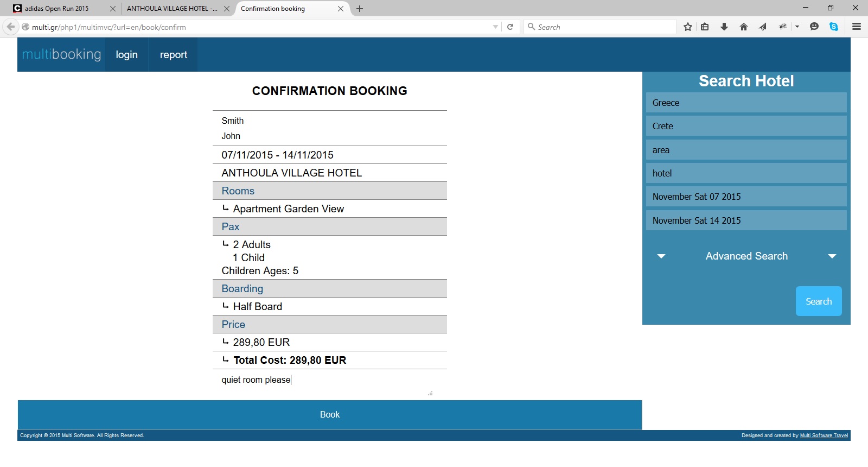Click the chat smiley face icon

814,27
